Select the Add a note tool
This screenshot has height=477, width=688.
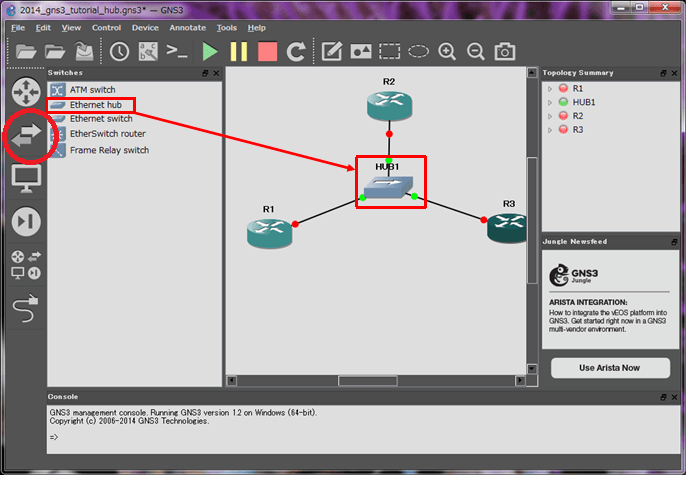pos(332,52)
